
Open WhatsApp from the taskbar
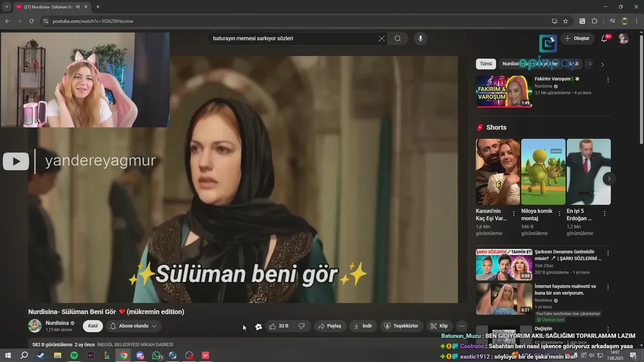pos(156,355)
